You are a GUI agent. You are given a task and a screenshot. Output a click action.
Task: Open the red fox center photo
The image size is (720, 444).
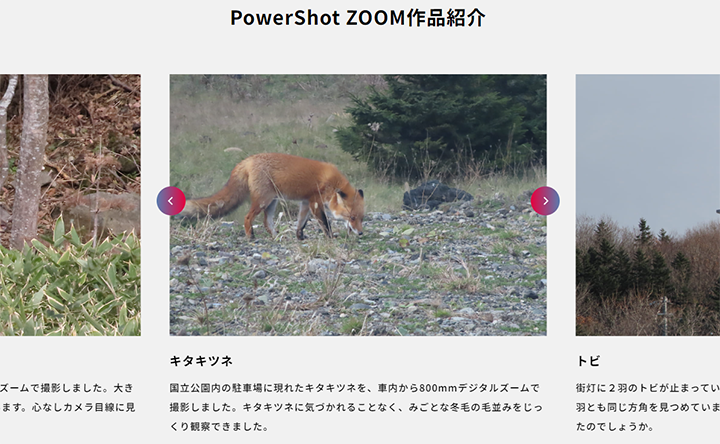pyautogui.click(x=358, y=205)
